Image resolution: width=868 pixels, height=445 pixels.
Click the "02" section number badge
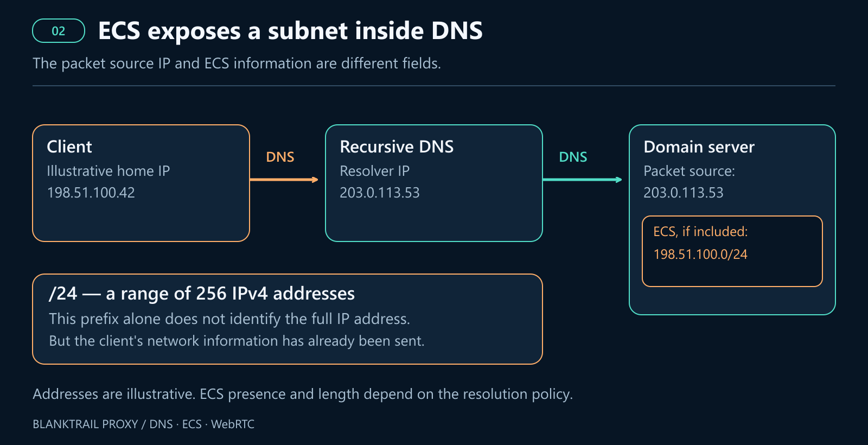coord(59,31)
